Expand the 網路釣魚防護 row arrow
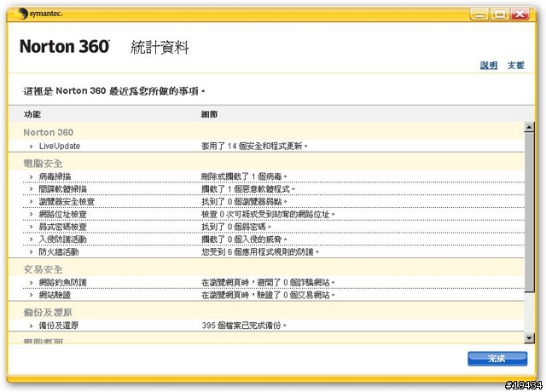Viewport: 546px width, 392px height. click(x=31, y=283)
